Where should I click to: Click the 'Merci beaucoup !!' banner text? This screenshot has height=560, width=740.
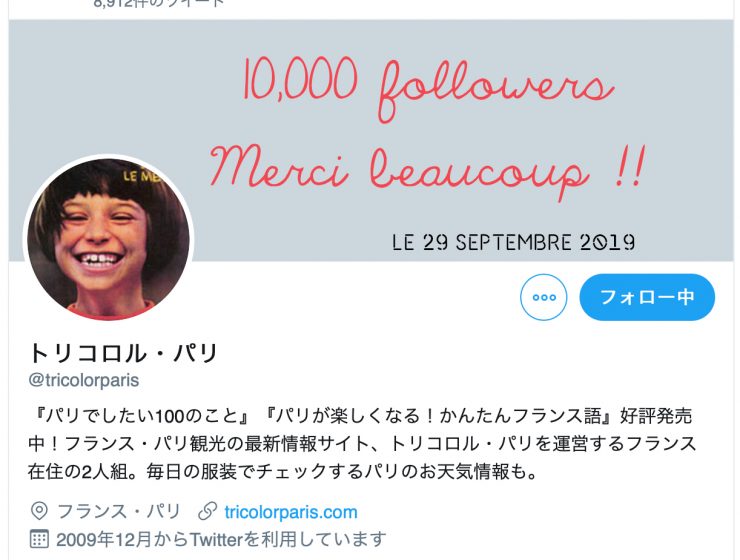click(x=428, y=172)
